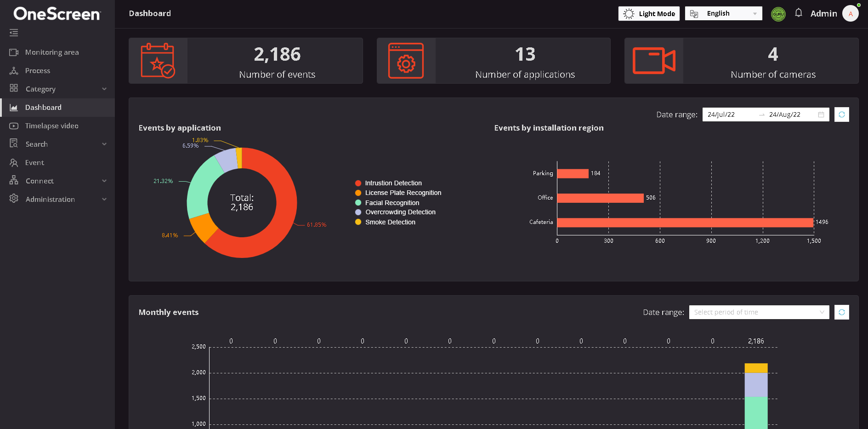Toggle Smoke Detection legend entry
Image resolution: width=868 pixels, height=429 pixels.
[385, 222]
